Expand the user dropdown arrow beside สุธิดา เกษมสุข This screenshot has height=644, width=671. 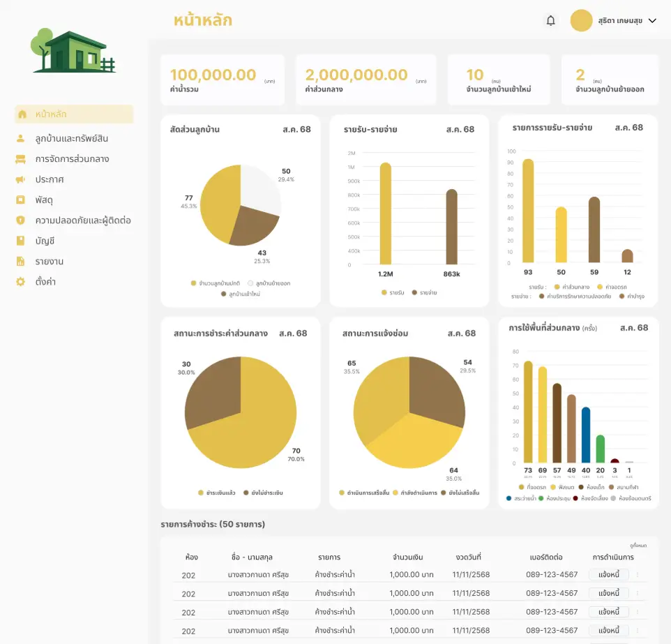(653, 21)
